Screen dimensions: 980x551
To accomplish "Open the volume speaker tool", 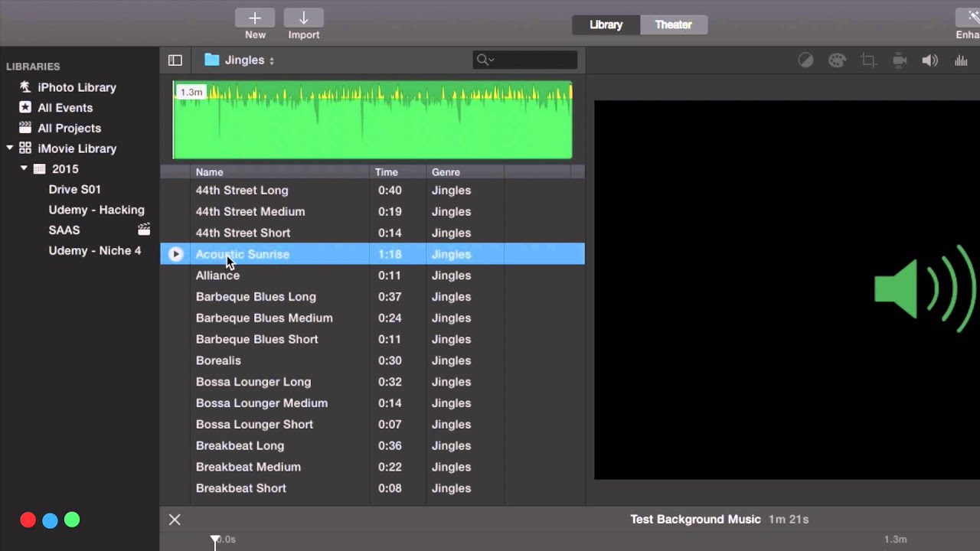I will (x=930, y=60).
